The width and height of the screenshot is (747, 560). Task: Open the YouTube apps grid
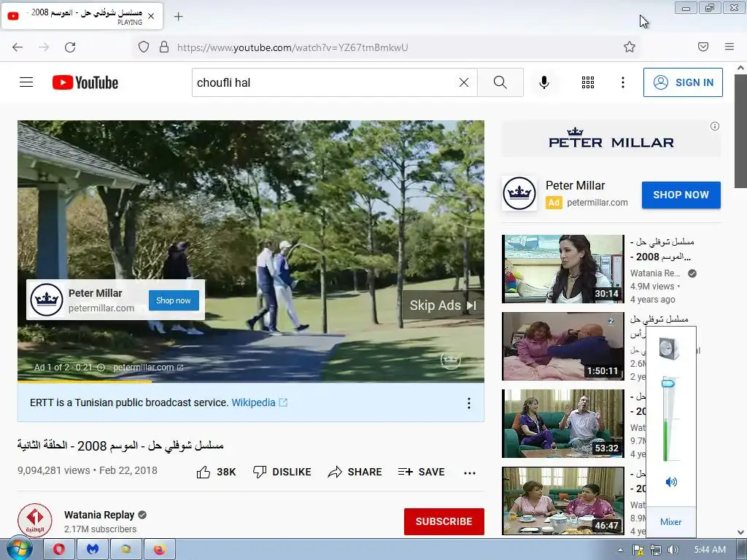[588, 82]
